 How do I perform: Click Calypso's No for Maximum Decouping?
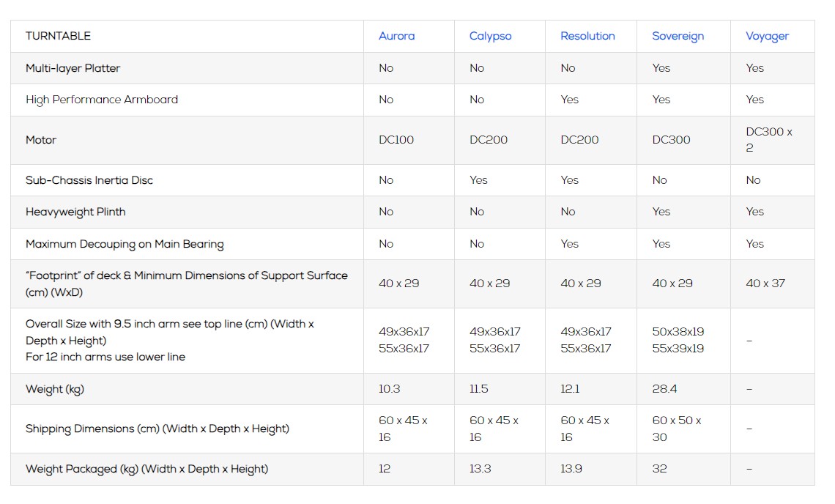(477, 244)
